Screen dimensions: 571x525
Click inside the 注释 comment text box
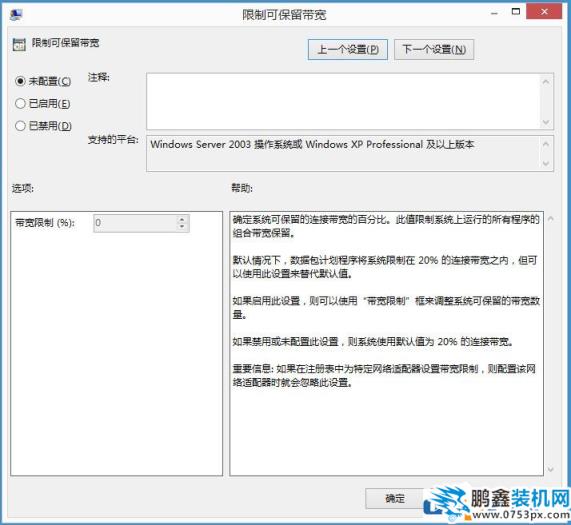pos(343,101)
